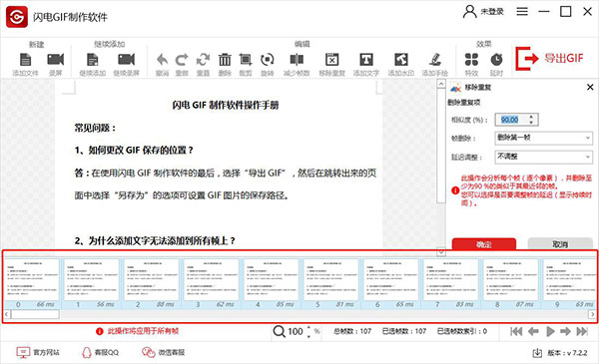Click the 添加文件 add file icon

pos(25,60)
